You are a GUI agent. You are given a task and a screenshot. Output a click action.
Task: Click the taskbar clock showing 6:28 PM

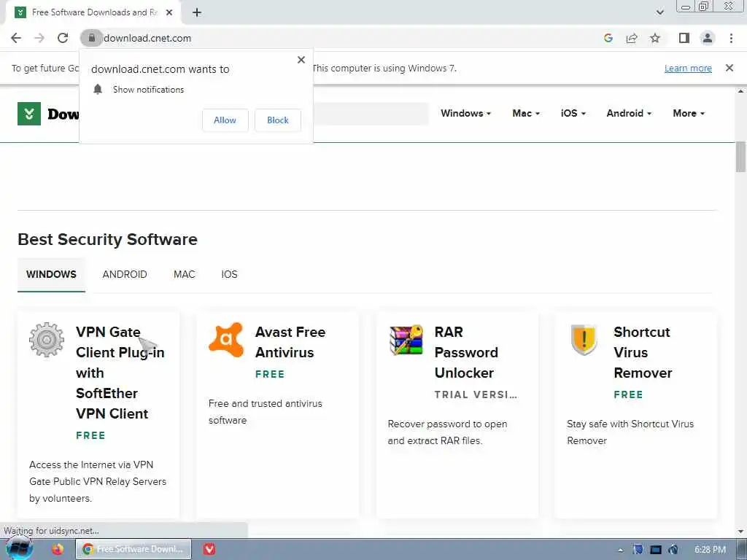[710, 550]
